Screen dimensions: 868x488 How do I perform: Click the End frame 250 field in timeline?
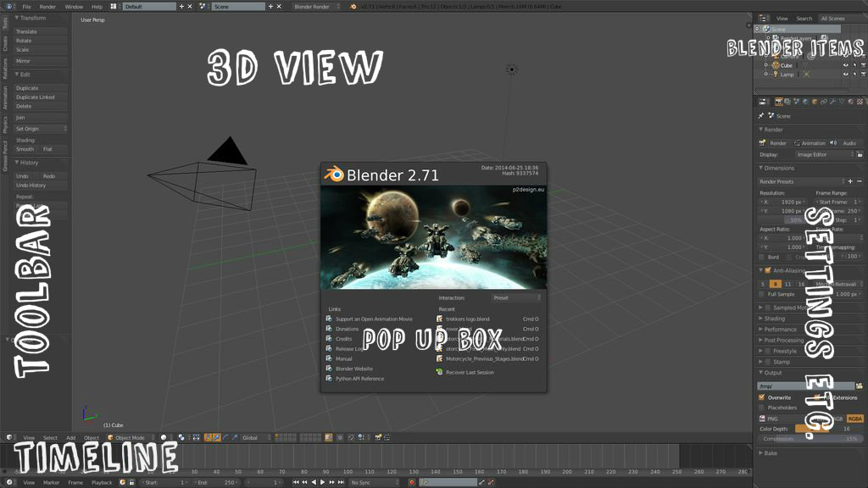[216, 482]
